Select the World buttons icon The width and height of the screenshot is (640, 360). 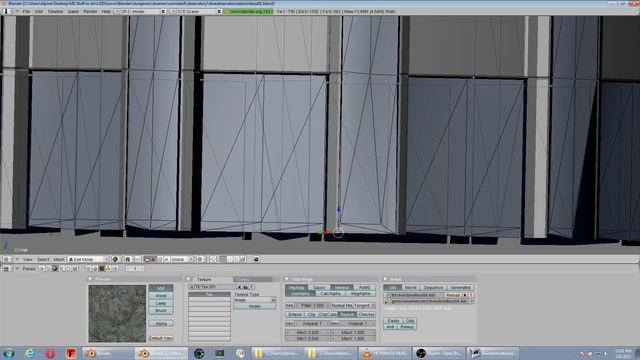click(x=114, y=269)
